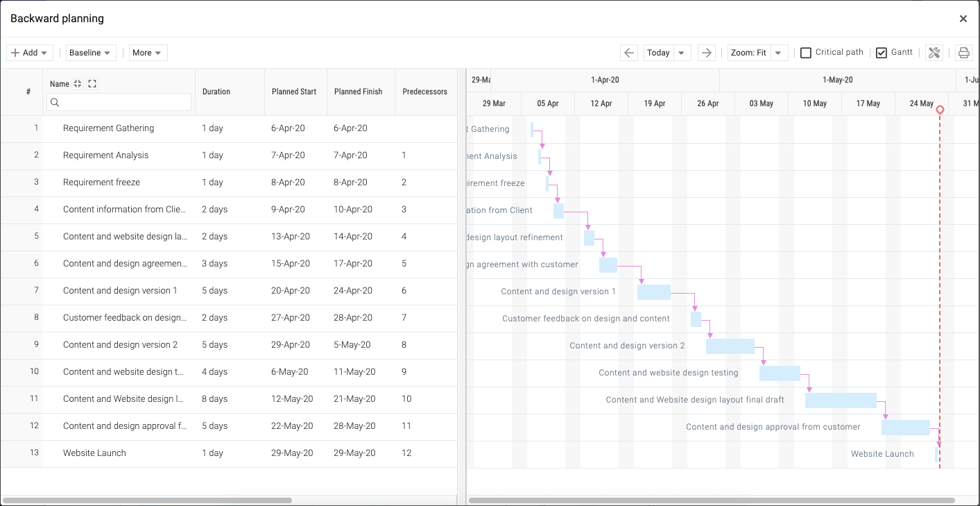Click the 13-Apr-20 planned start cell
The height and width of the screenshot is (506, 980).
pyautogui.click(x=295, y=237)
